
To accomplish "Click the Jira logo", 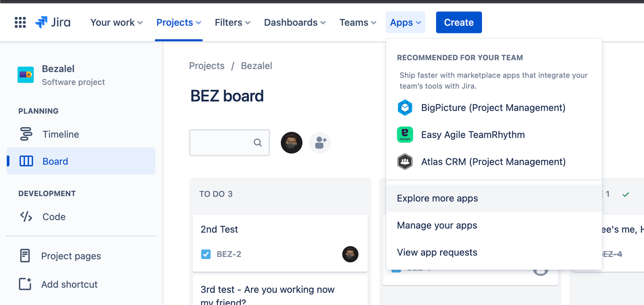I will [53, 22].
